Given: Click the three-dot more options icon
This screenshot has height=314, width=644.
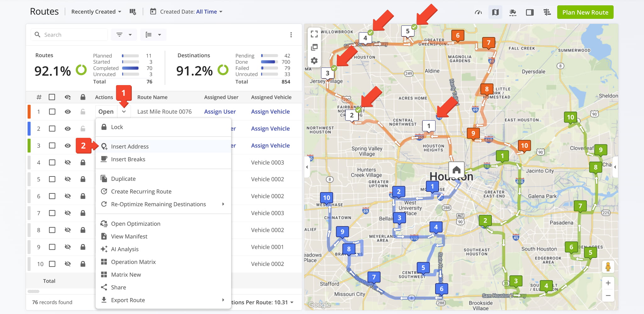Looking at the screenshot, I should 291,35.
